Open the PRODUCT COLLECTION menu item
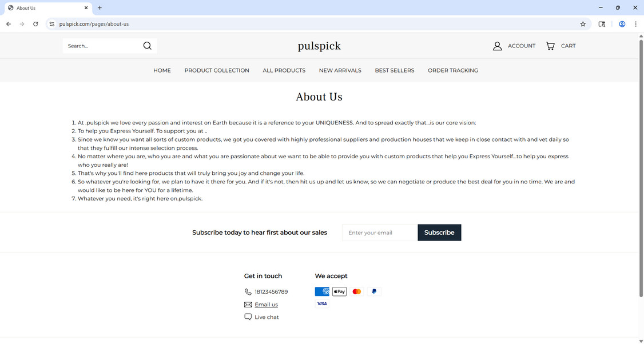 [216, 70]
